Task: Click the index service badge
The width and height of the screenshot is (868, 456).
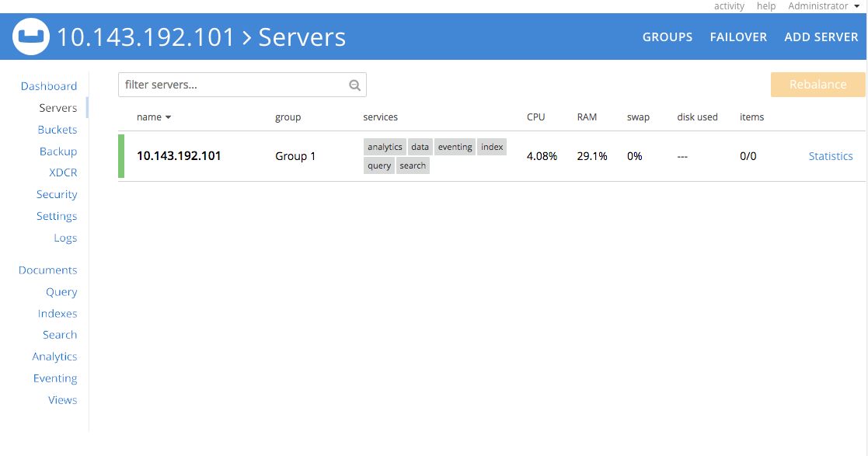Action: [491, 146]
